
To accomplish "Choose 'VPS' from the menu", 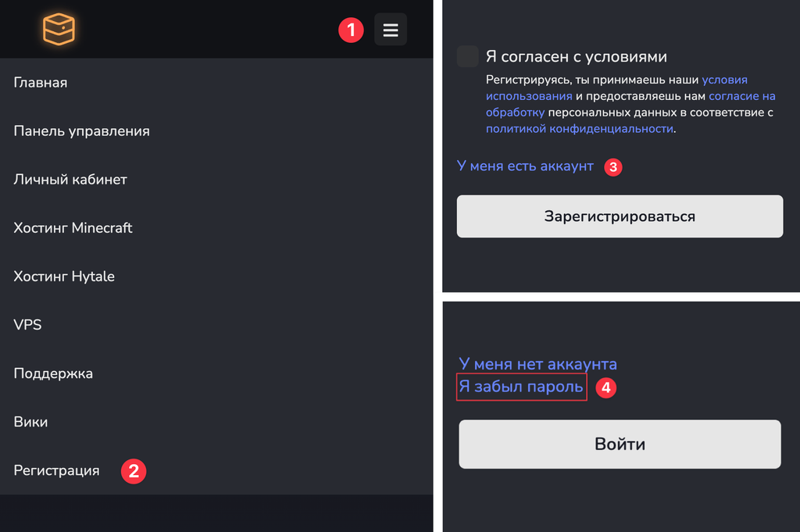I will [27, 324].
